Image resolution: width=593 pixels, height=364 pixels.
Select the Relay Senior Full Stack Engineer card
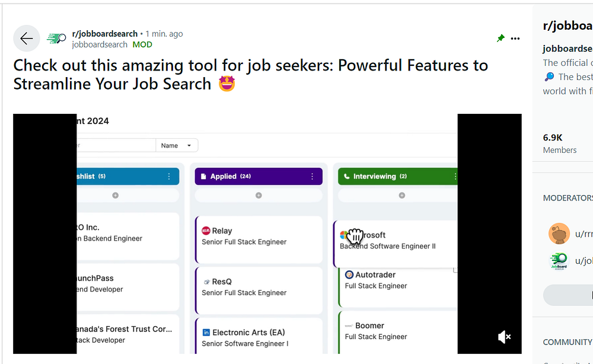point(259,237)
